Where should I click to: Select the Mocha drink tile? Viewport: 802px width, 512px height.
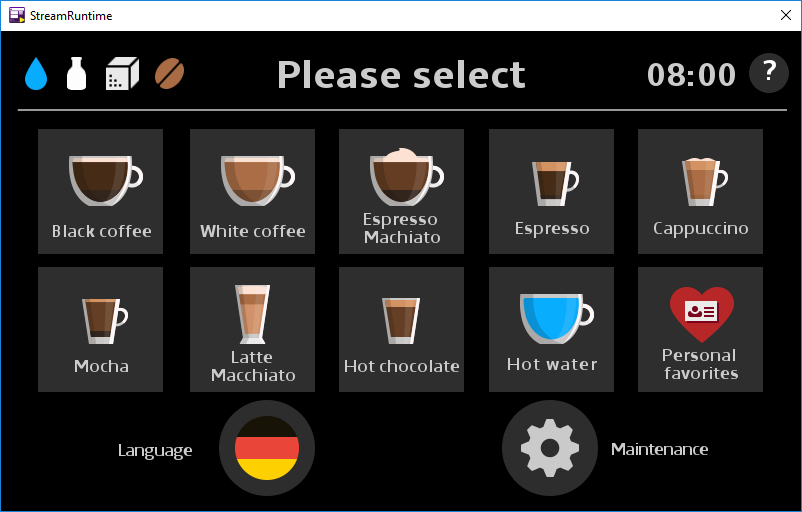(100, 329)
